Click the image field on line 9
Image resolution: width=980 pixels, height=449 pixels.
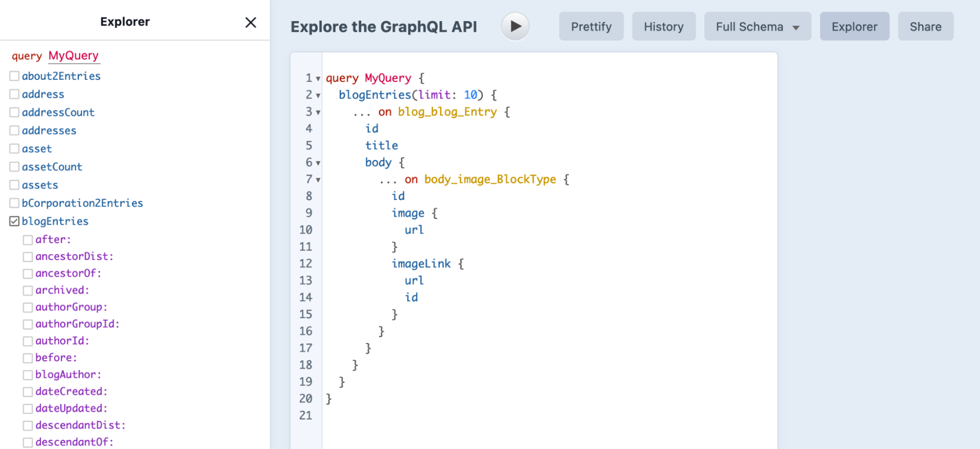click(408, 213)
